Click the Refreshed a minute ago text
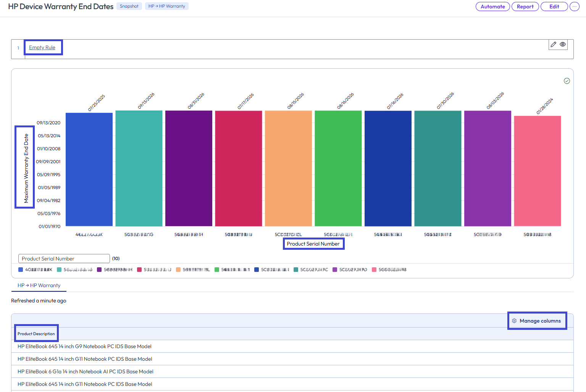 coord(39,300)
